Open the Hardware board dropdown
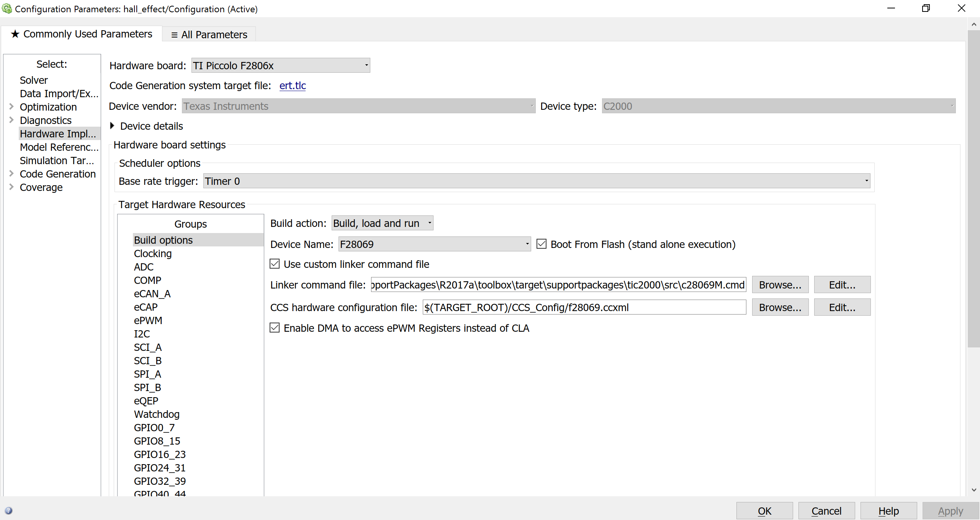 281,65
